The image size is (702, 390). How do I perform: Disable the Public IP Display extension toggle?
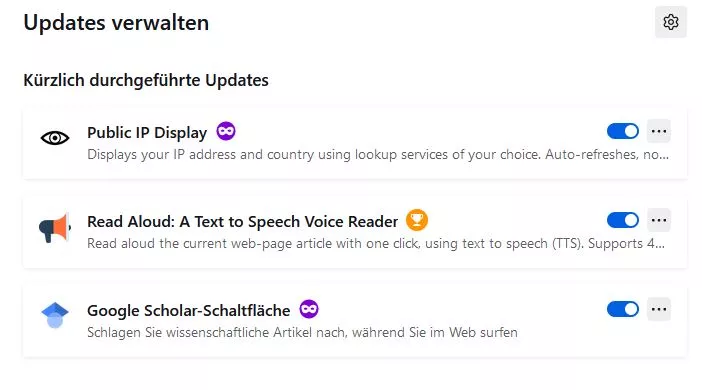[x=623, y=131]
